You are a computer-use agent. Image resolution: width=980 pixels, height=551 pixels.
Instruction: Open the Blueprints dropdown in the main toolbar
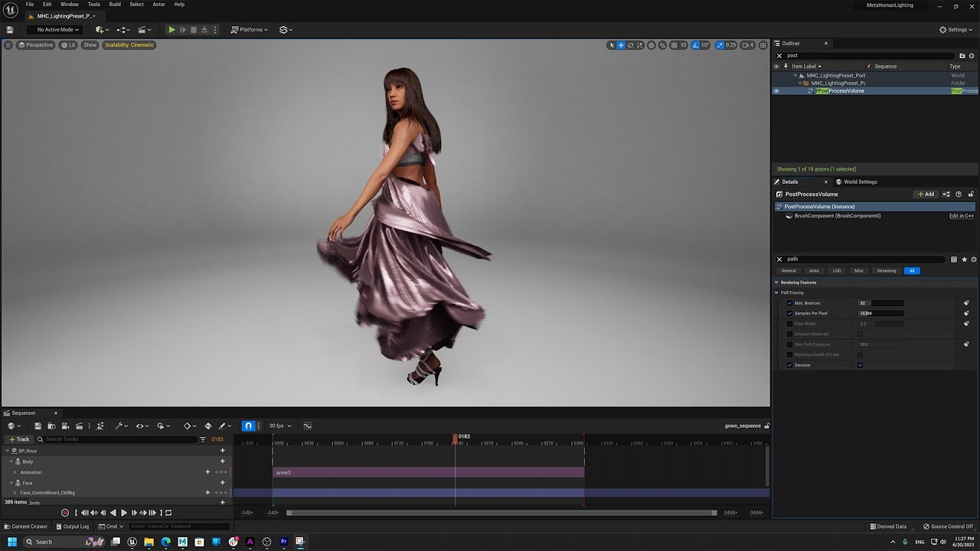[122, 30]
